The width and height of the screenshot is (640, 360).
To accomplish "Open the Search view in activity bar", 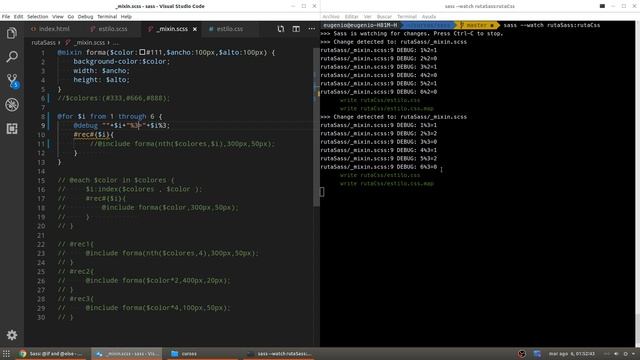I will (x=12, y=57).
